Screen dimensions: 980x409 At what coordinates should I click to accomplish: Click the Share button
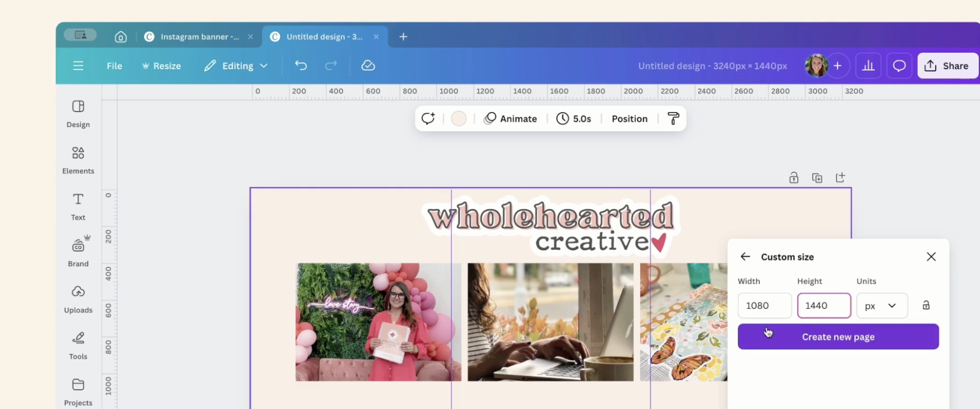tap(948, 66)
